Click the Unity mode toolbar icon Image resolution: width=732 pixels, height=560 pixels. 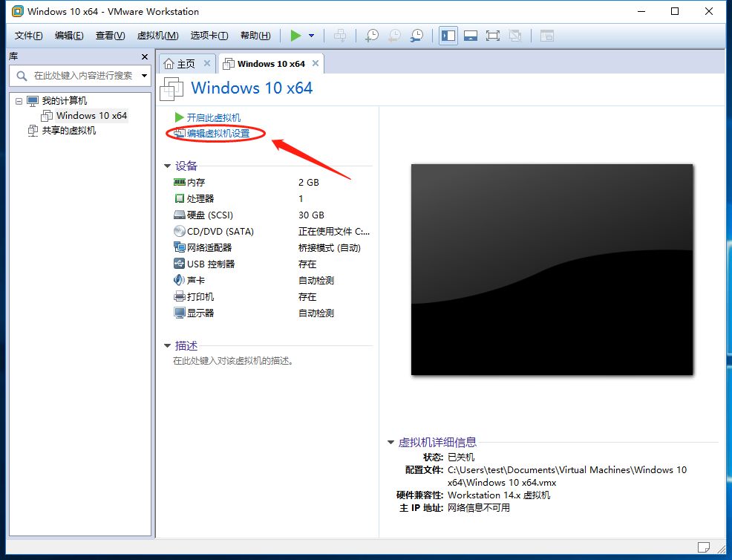coord(515,36)
